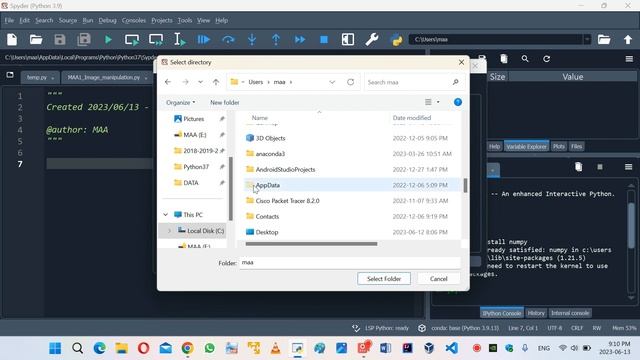
Task: Create a new file in Spyder toolbar
Action: [x=12, y=40]
